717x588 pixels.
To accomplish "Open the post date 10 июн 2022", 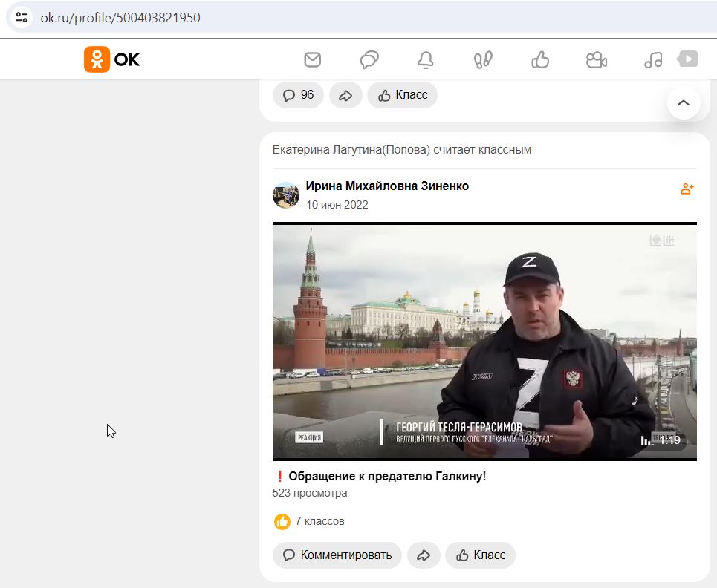I will pos(337,205).
